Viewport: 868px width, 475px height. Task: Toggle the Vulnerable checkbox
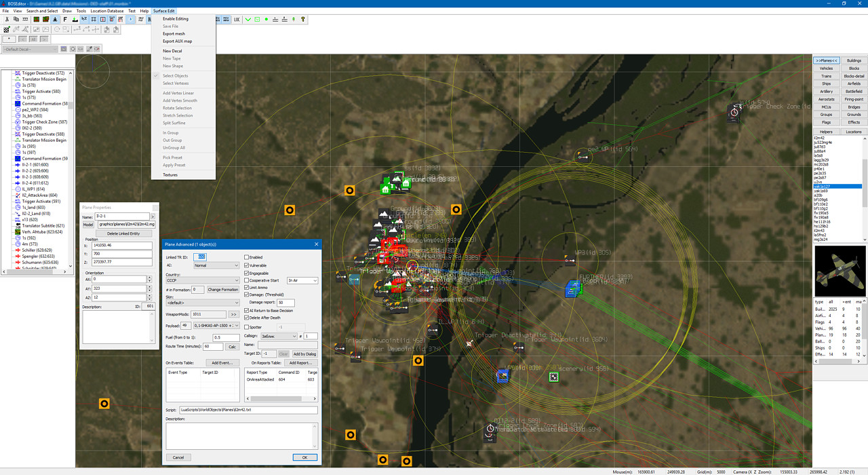pyautogui.click(x=247, y=265)
